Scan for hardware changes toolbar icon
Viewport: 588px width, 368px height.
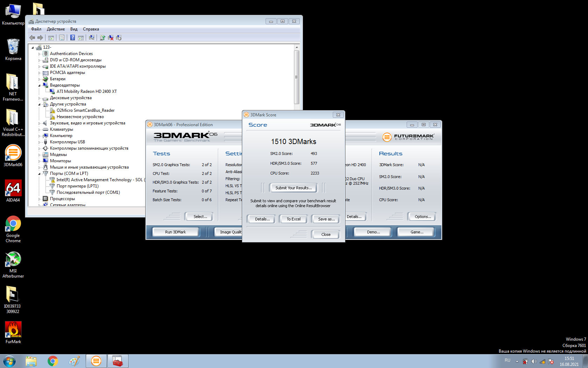click(92, 38)
